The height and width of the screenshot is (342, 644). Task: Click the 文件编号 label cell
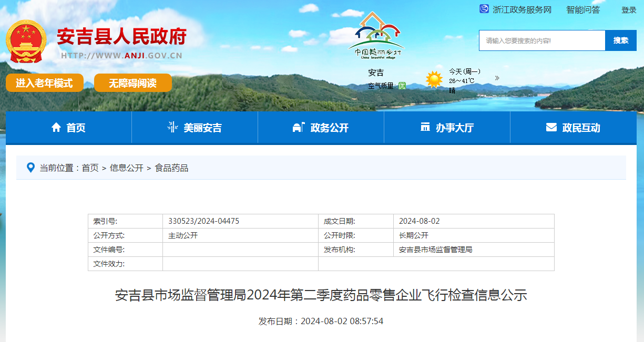coord(125,250)
